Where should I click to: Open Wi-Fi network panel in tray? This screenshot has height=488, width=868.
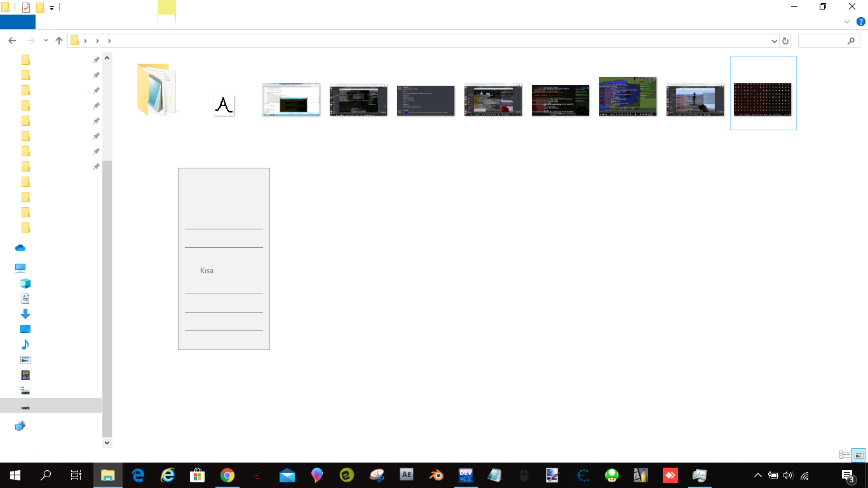click(804, 475)
